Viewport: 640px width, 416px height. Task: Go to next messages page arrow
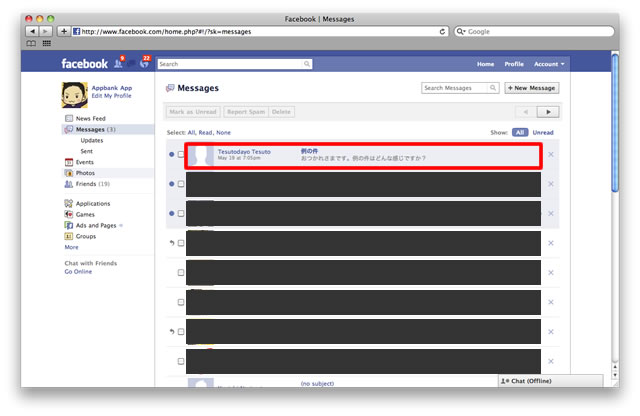548,112
